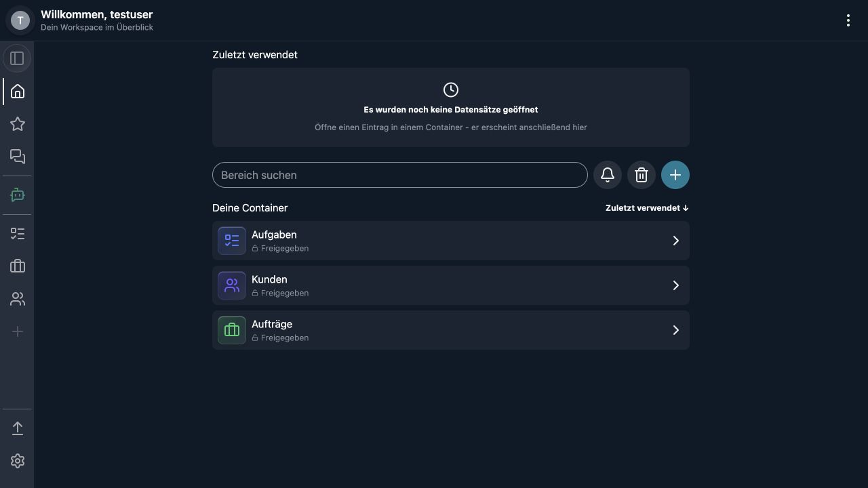The height and width of the screenshot is (488, 868).
Task: Open the briefcase sidebar icon
Action: (x=18, y=266)
